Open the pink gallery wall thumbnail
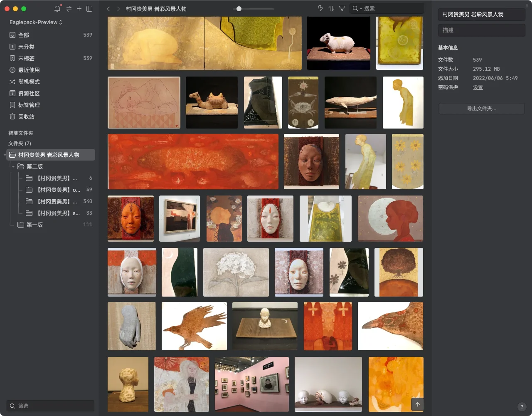 click(252, 384)
